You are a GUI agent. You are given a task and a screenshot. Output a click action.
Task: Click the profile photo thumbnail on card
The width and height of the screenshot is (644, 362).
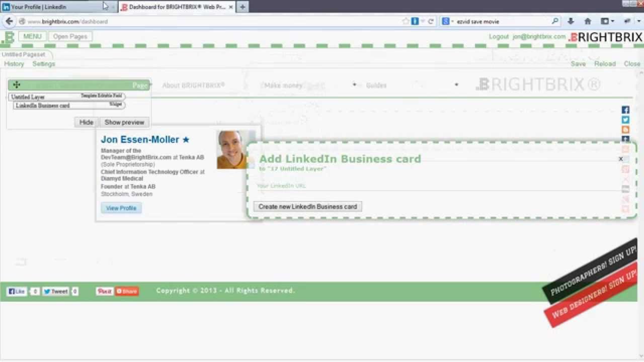[236, 149]
